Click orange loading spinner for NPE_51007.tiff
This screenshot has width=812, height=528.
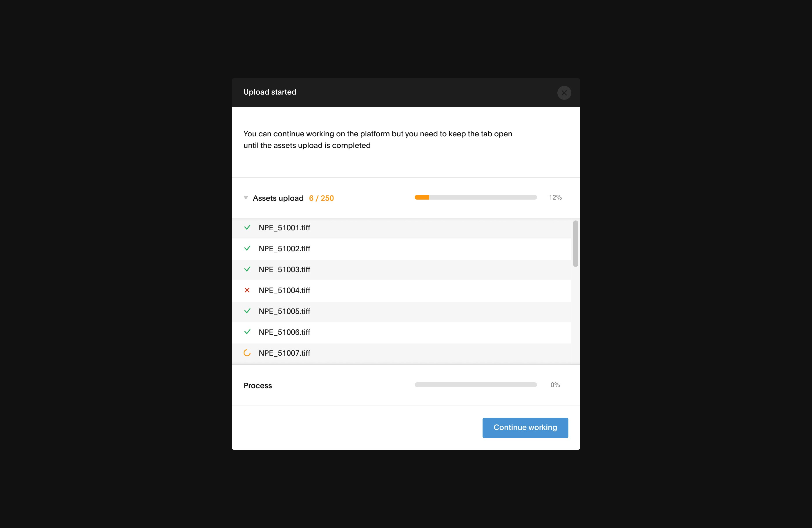(x=247, y=353)
